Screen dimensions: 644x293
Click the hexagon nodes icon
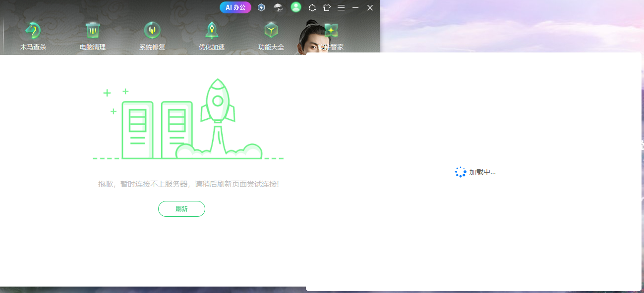click(x=312, y=7)
